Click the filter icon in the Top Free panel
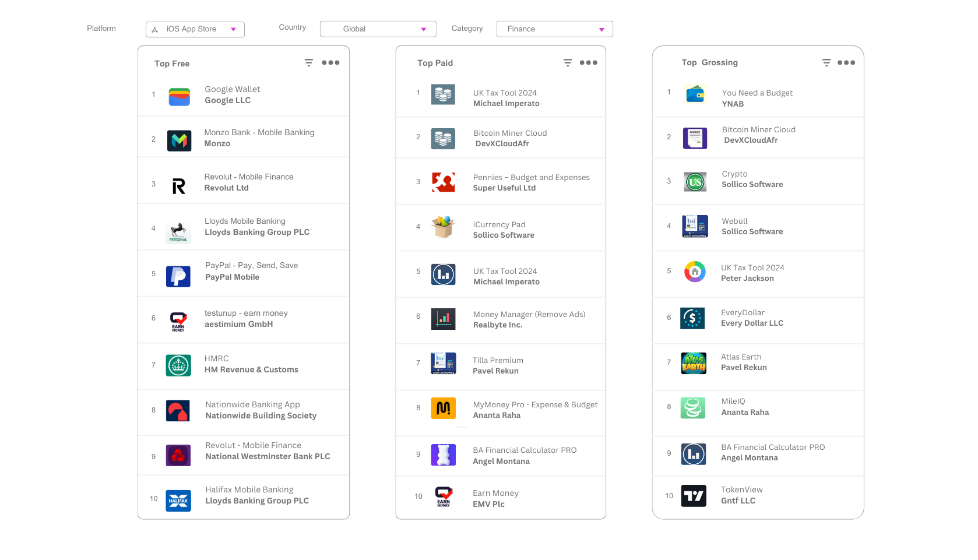The height and width of the screenshot is (560, 978). [x=309, y=62]
